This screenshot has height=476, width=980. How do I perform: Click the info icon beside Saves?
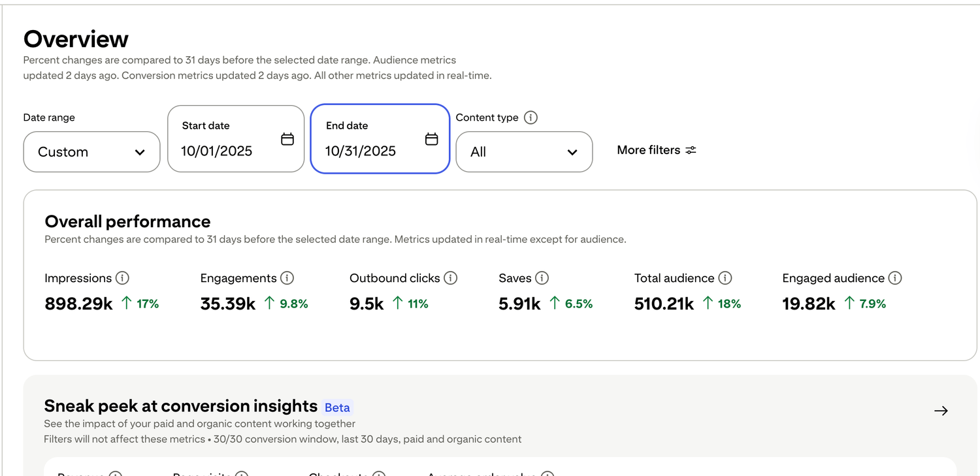click(x=542, y=278)
